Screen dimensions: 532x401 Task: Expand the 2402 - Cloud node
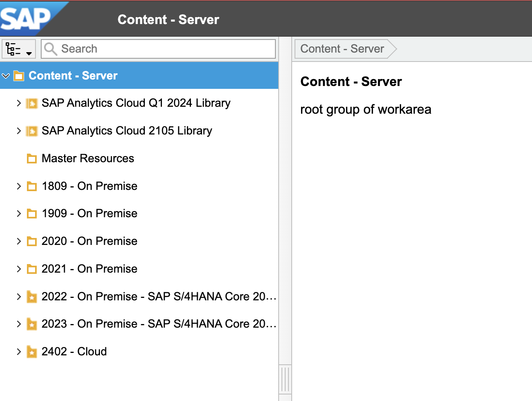click(19, 352)
